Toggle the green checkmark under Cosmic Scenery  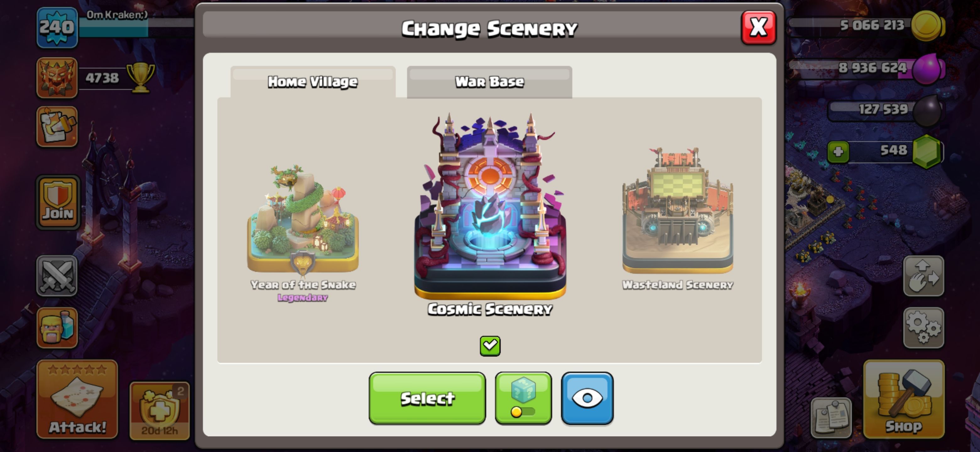pos(490,346)
